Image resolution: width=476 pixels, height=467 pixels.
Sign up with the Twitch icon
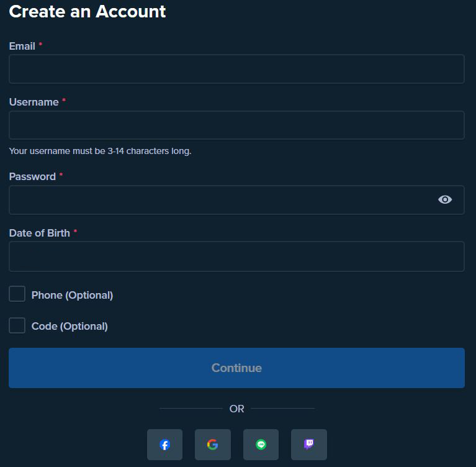coord(308,444)
